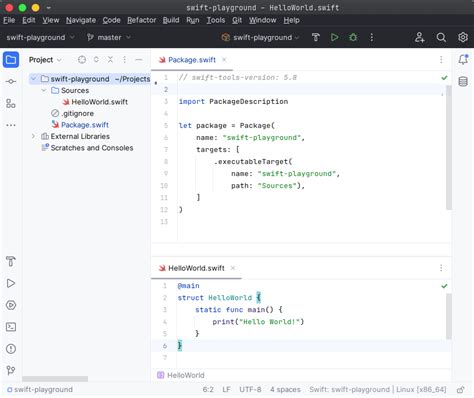Change UTF-8 encoding in status bar
This screenshot has width=474, height=398.
pyautogui.click(x=250, y=389)
